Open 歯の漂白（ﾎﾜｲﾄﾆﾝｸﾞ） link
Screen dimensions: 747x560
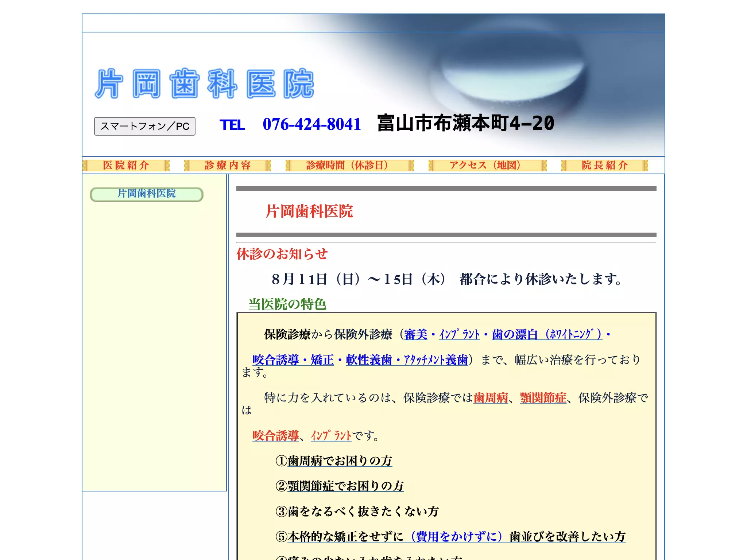click(x=547, y=334)
